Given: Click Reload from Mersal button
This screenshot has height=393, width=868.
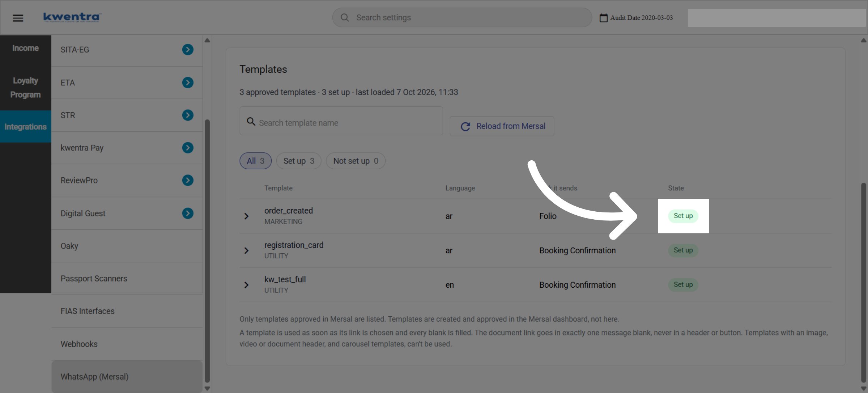Looking at the screenshot, I should (x=502, y=126).
